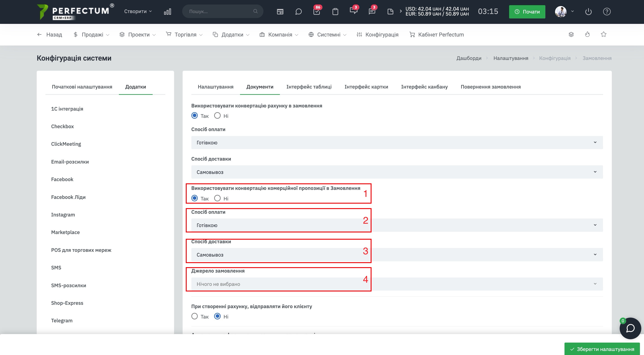Open the Системні menu

(x=327, y=34)
